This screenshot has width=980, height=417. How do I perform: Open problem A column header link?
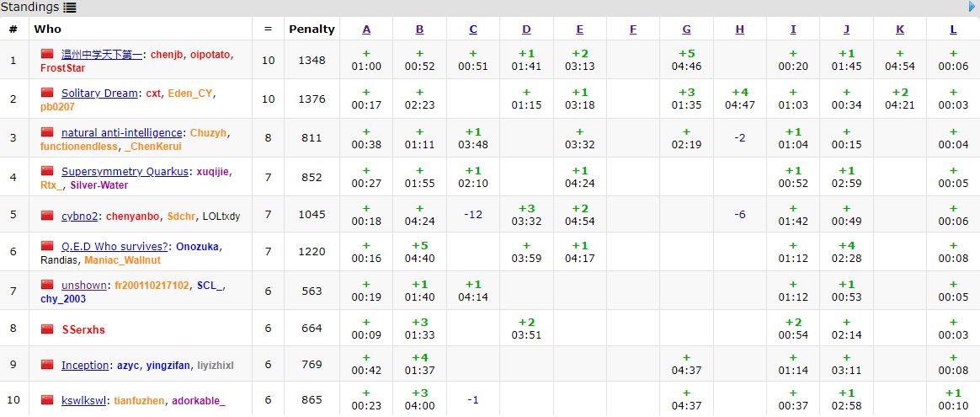tap(366, 29)
